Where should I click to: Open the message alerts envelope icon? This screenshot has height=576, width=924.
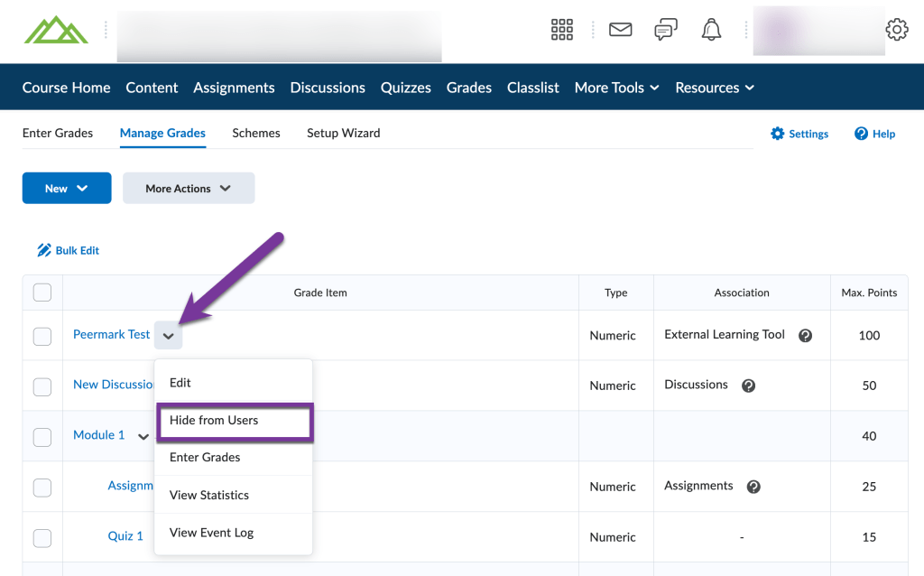tap(620, 30)
